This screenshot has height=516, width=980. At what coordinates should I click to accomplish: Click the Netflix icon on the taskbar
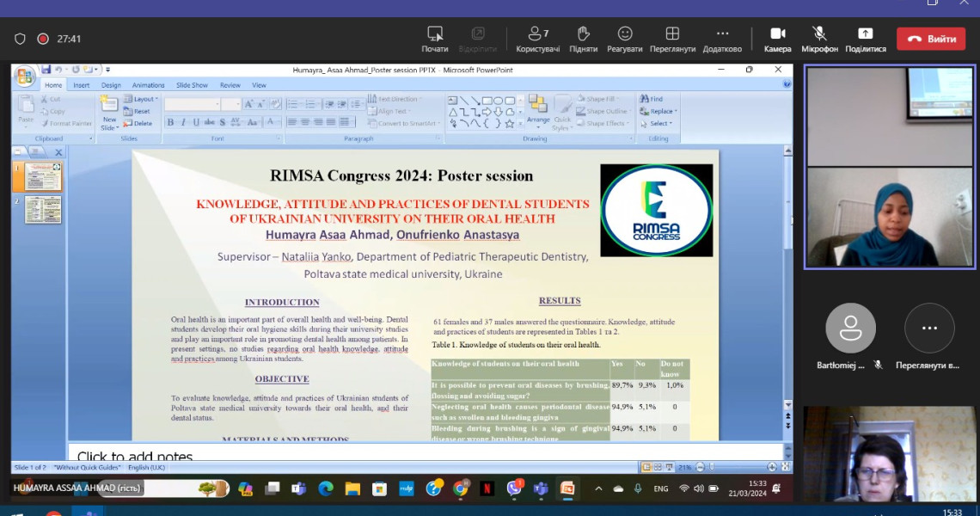point(487,488)
